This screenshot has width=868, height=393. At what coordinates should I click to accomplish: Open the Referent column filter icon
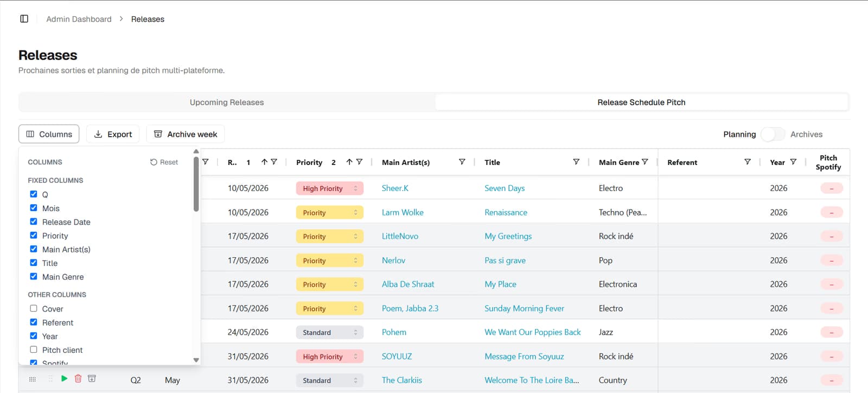(x=747, y=162)
